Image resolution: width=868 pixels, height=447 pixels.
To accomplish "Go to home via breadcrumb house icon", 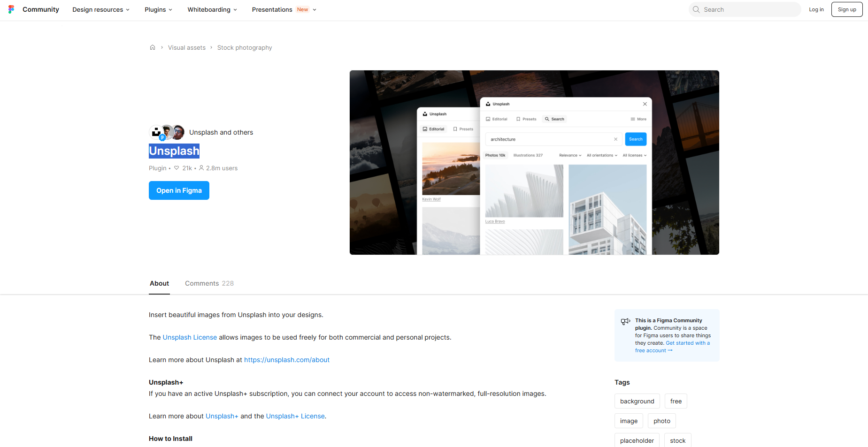I will pos(153,47).
